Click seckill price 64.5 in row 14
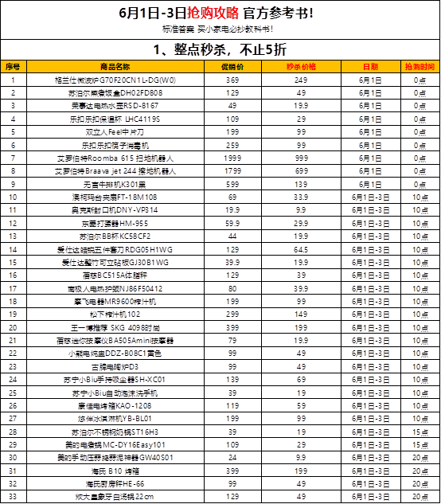Screen dimensions: 441x504 (x=301, y=249)
